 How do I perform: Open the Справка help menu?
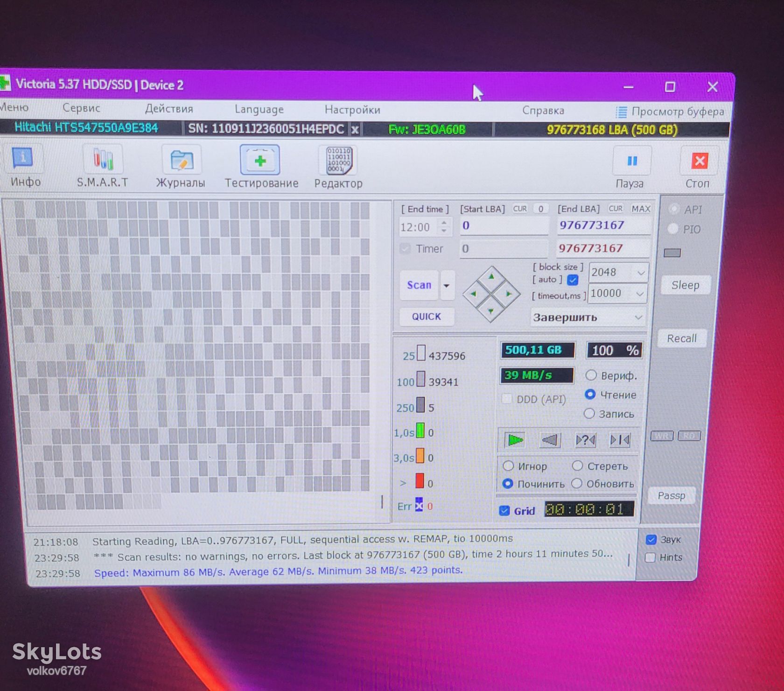(x=543, y=111)
